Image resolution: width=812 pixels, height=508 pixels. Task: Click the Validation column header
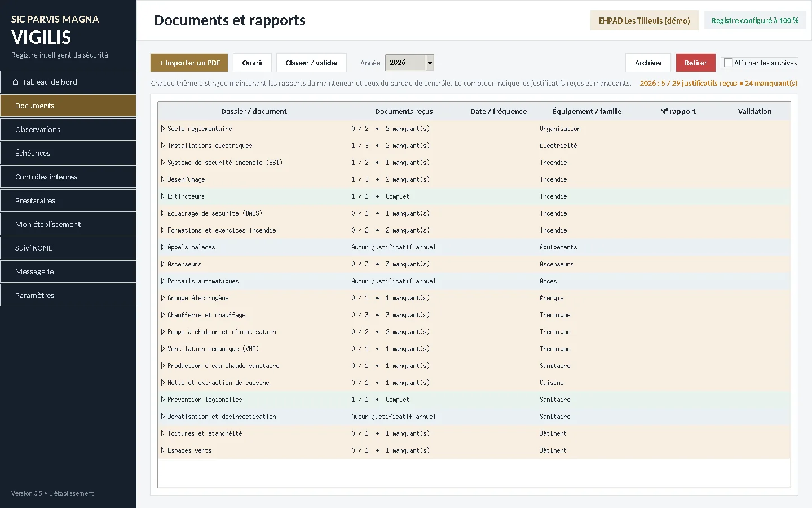tap(754, 111)
